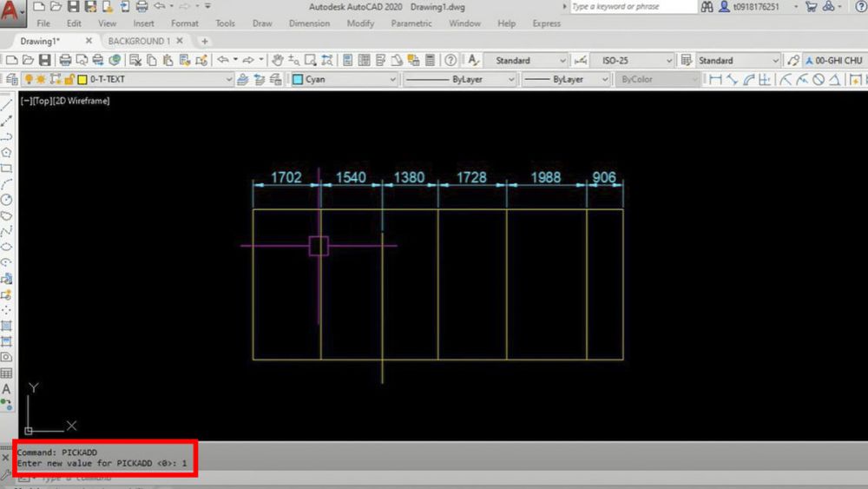Click the Layer Previous icon
868x489 pixels.
click(x=259, y=80)
